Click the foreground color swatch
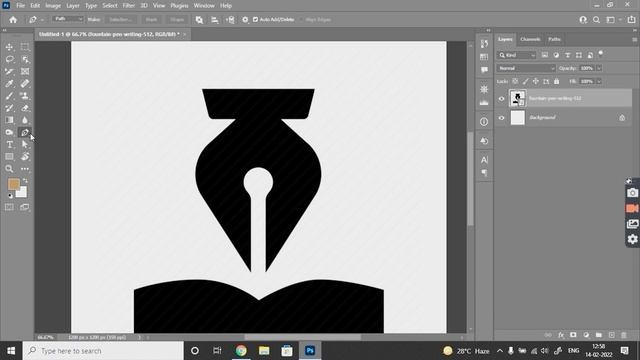Image resolution: width=640 pixels, height=360 pixels. pyautogui.click(x=13, y=184)
